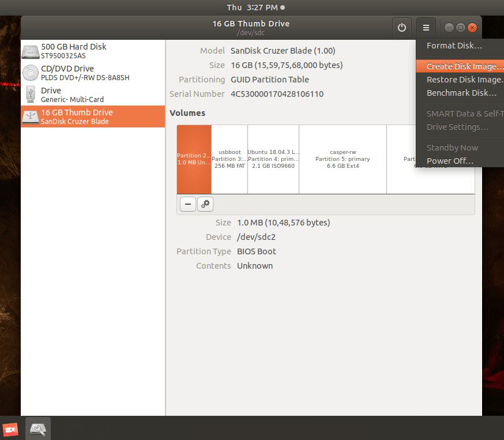
Task: Click the power off drive icon in header
Action: [402, 28]
